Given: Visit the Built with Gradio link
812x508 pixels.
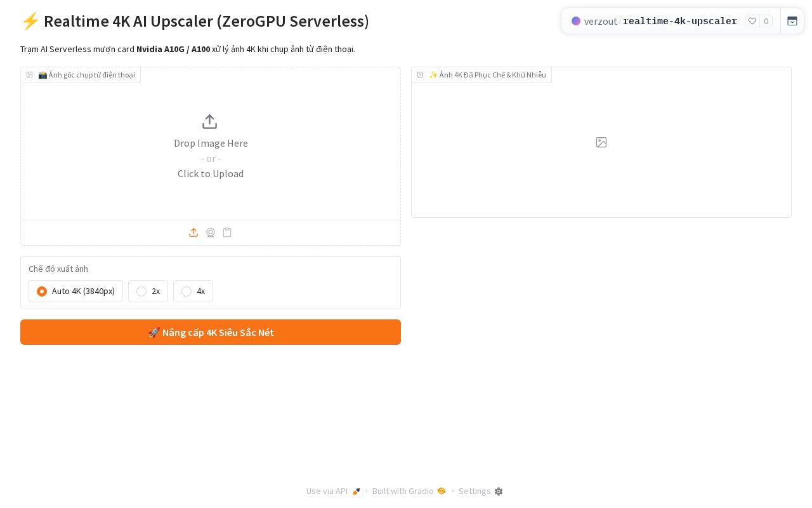Looking at the screenshot, I should click(x=409, y=491).
